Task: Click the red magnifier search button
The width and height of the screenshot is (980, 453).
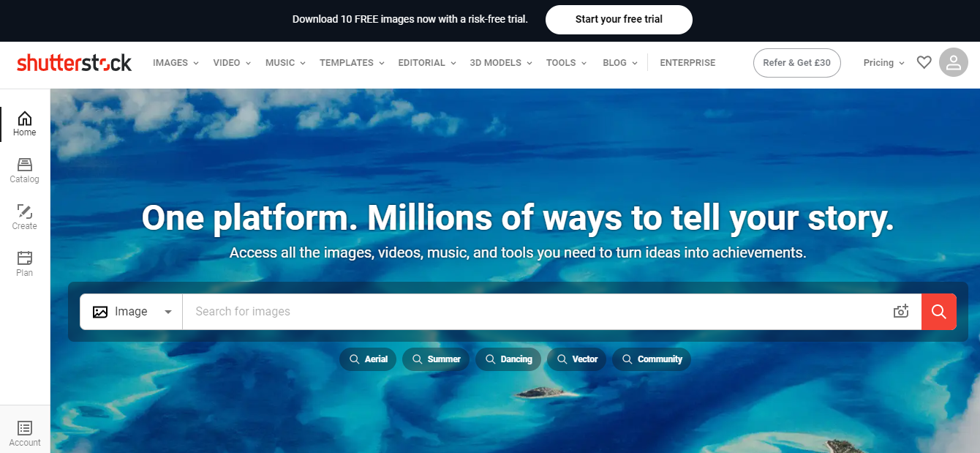Action: click(939, 312)
